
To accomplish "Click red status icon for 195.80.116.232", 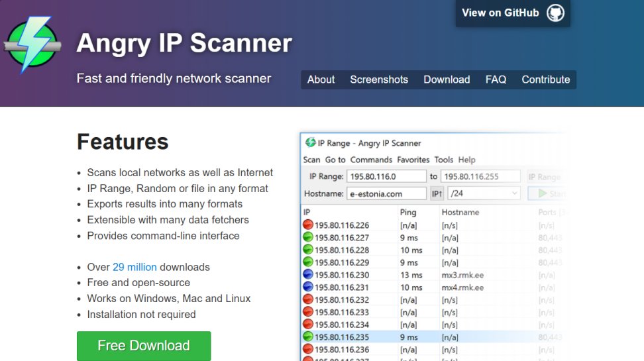I will click(308, 299).
